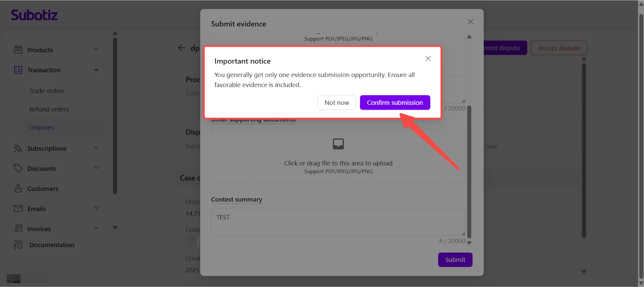The height and width of the screenshot is (287, 644).
Task: Click the Customers person icon
Action: pos(18,189)
